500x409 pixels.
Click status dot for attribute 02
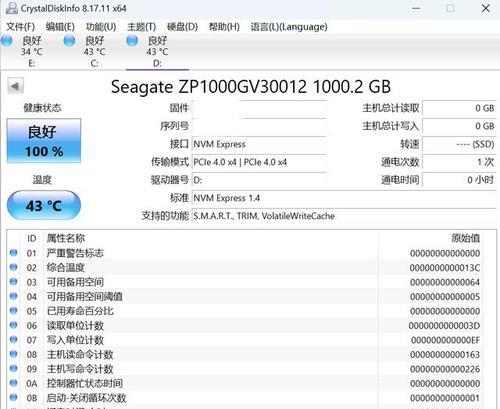[x=14, y=267]
